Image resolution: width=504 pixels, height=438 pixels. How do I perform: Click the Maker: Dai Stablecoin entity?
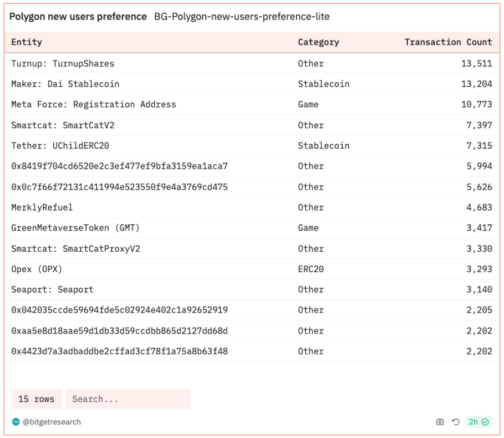[x=65, y=84]
